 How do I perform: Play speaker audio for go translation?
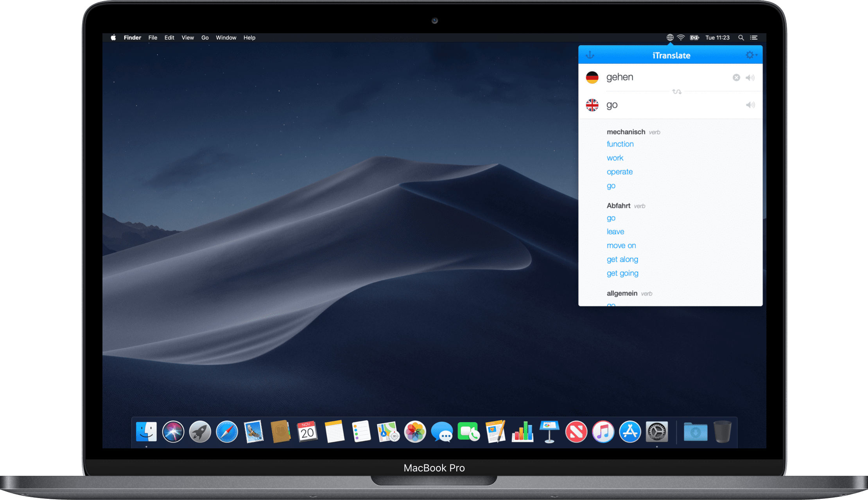(x=750, y=105)
